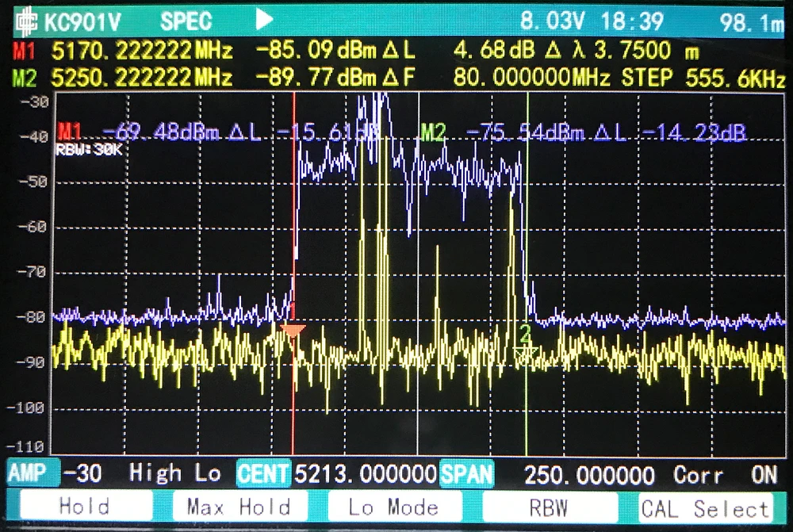Image resolution: width=793 pixels, height=532 pixels.
Task: Click the SPAN field
Action: pyautogui.click(x=468, y=474)
